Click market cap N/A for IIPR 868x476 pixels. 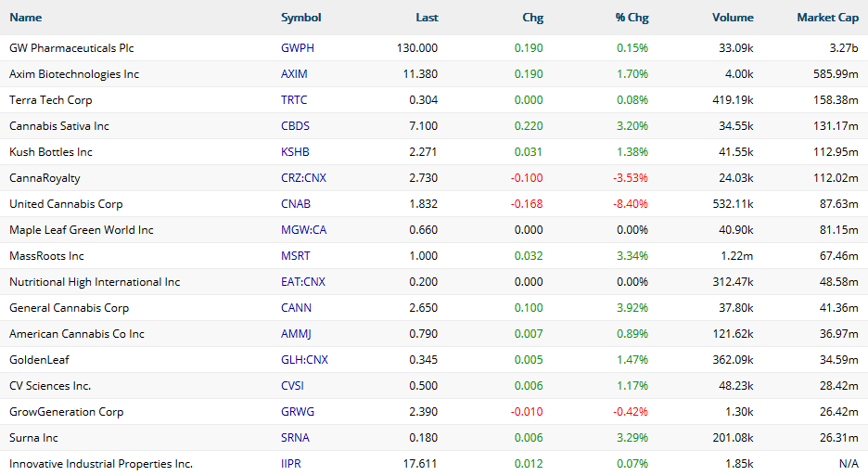(849, 464)
